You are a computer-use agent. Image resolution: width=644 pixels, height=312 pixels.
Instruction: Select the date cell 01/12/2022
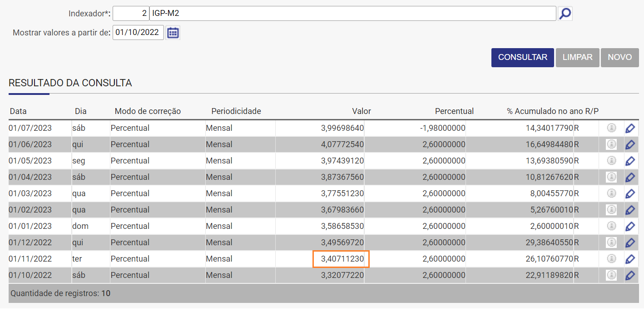(x=30, y=243)
